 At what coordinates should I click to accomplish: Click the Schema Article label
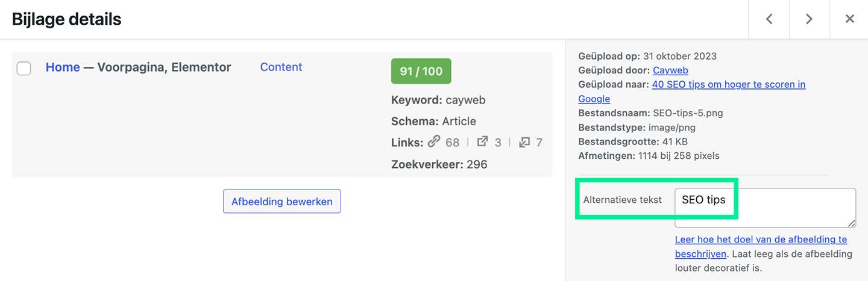click(433, 121)
